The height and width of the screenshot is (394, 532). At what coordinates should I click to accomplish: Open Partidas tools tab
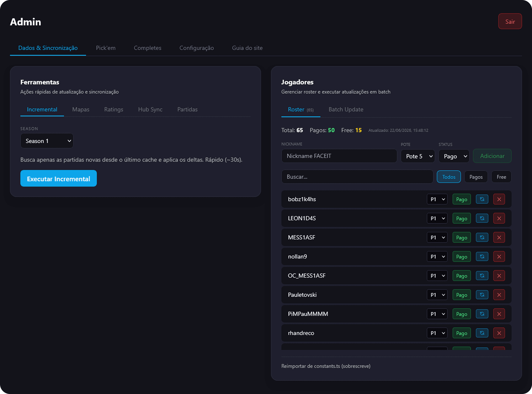pyautogui.click(x=187, y=109)
